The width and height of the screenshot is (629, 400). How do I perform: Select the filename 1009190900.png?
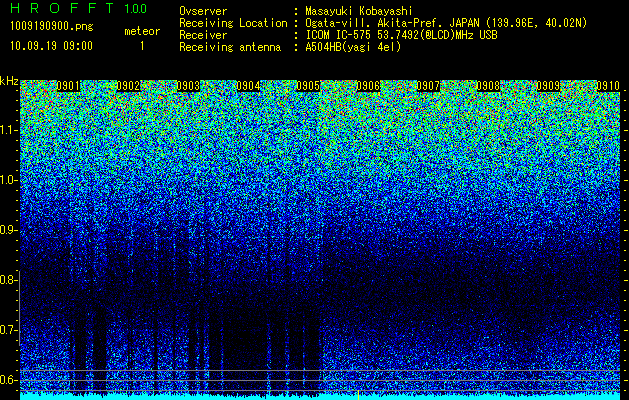[52, 27]
